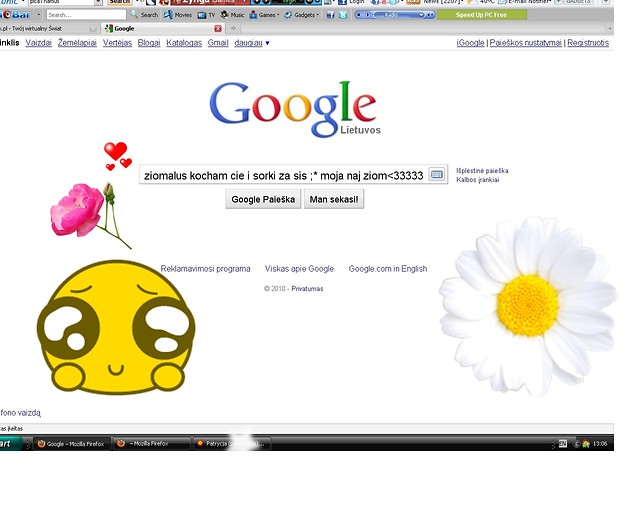This screenshot has height=512, width=640.
Task: Click the Facebook icon in toolbar
Action: [331, 15]
